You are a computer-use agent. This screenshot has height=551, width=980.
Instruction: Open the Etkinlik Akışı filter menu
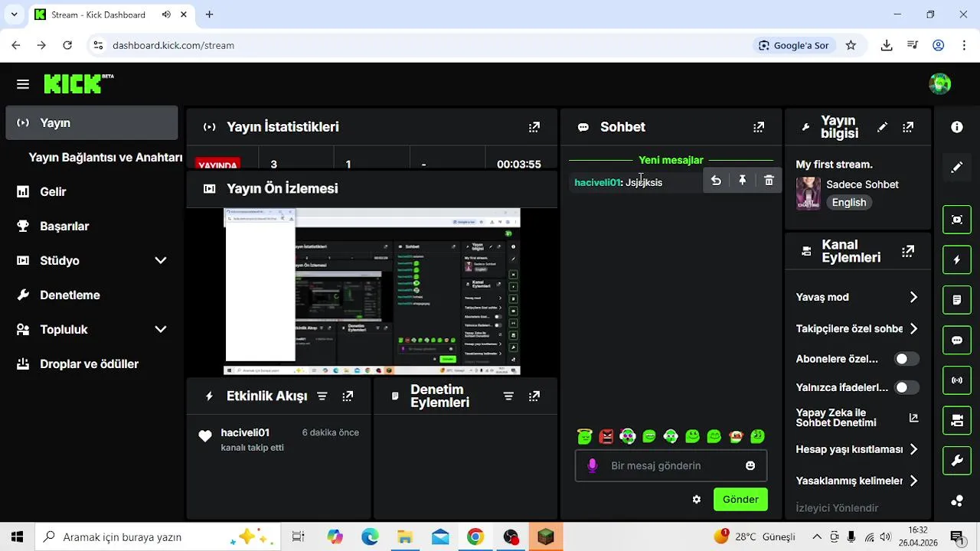322,396
